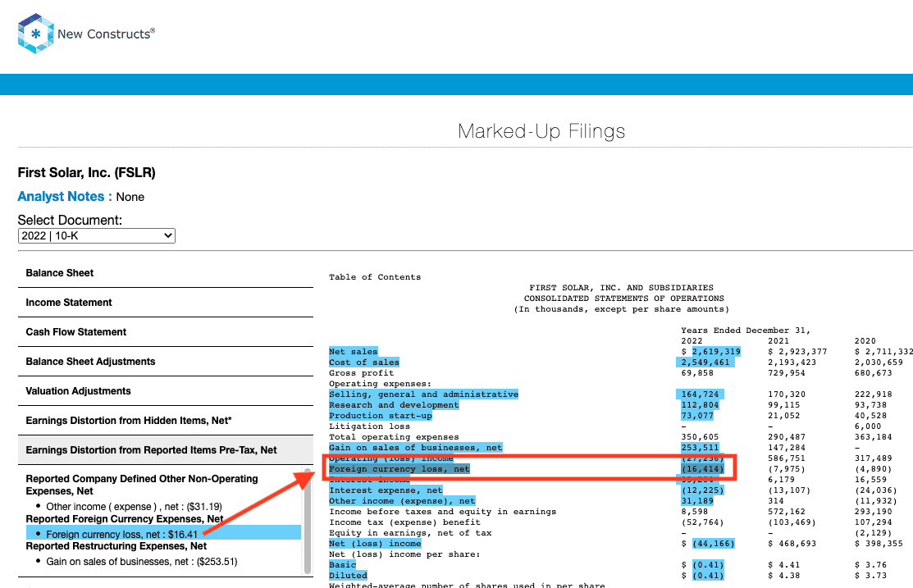Click the Table of Contents text
This screenshot has width=913, height=588.
(x=375, y=277)
